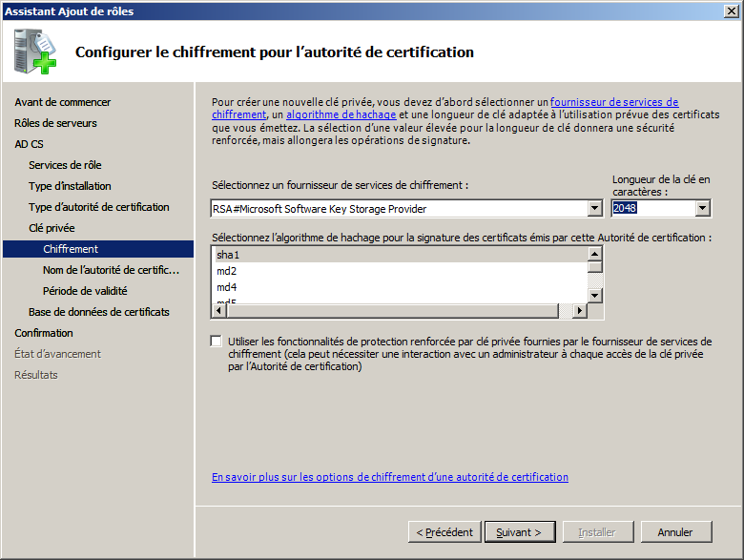Open Rôles de serveurs step
This screenshot has width=744, height=560.
pos(55,123)
